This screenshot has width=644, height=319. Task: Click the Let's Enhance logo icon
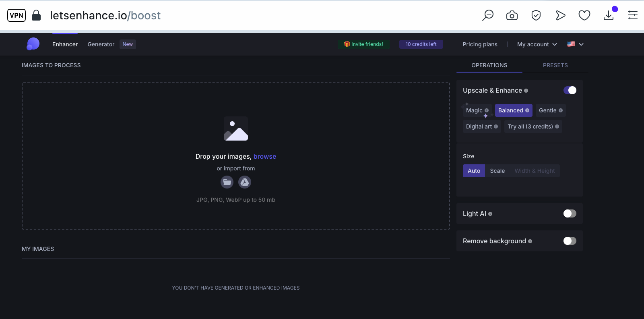(33, 44)
